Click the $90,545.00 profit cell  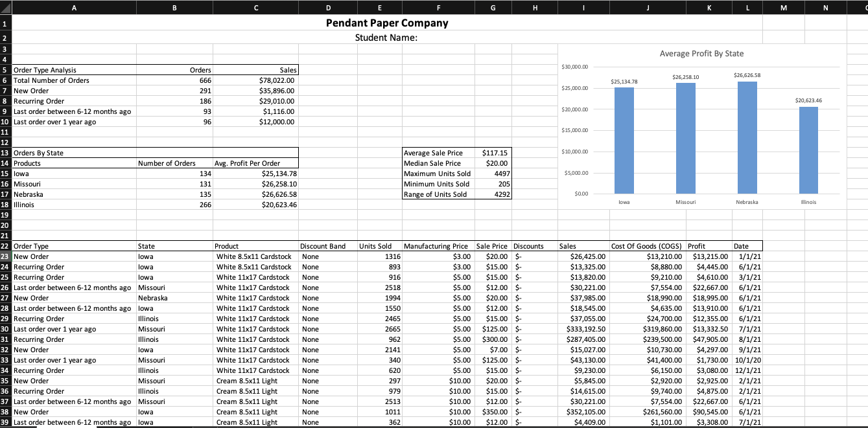(709, 412)
